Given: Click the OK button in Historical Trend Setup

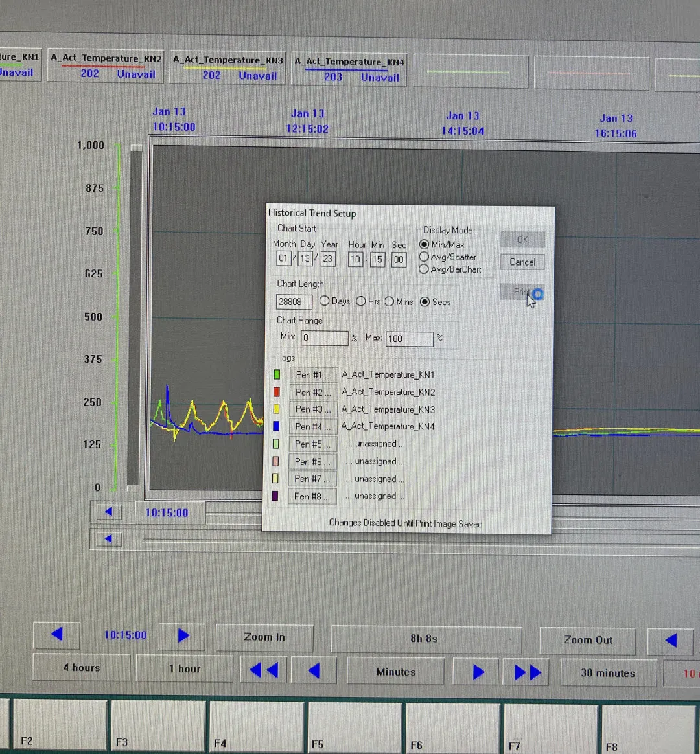Looking at the screenshot, I should click(522, 240).
